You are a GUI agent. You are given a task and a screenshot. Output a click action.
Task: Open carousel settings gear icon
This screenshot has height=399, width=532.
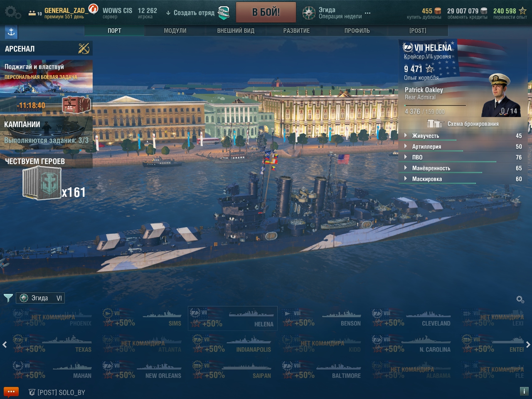(520, 299)
